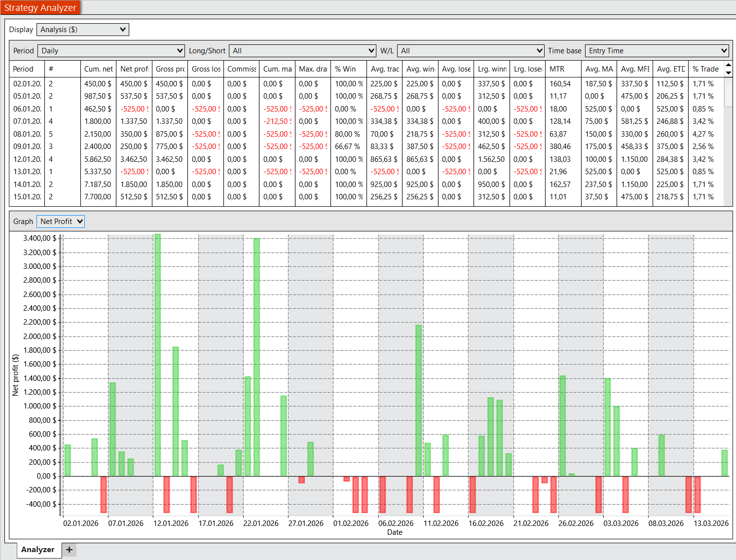The image size is (736, 560).
Task: Expand the W/L filter dropdown
Action: (x=471, y=51)
